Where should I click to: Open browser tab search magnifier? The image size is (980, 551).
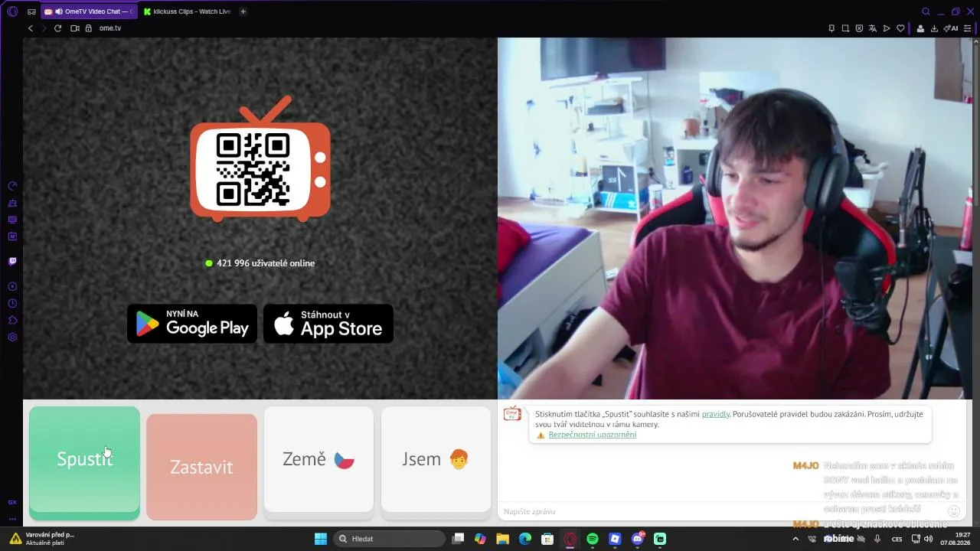[926, 11]
